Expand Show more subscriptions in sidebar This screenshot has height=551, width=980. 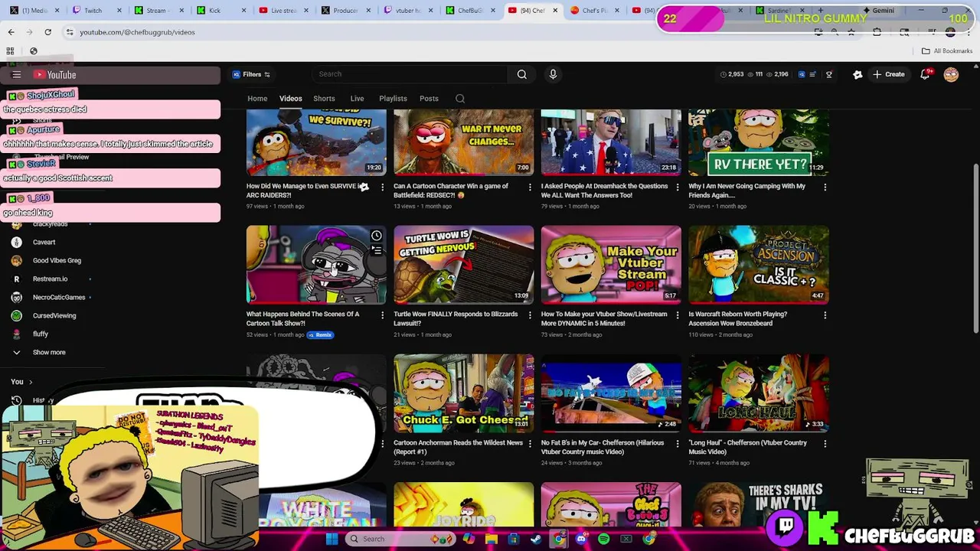click(48, 352)
